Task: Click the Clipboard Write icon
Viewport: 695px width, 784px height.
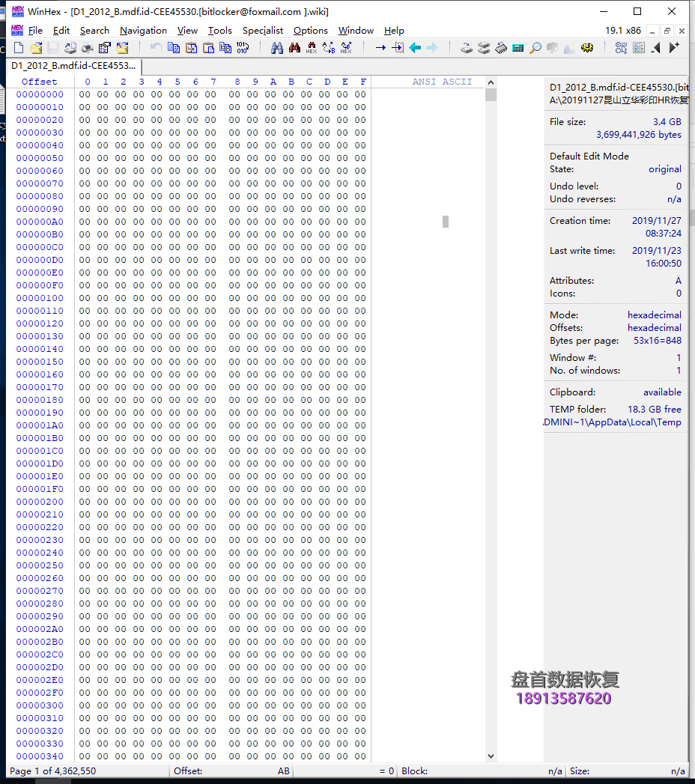Action: tap(191, 48)
